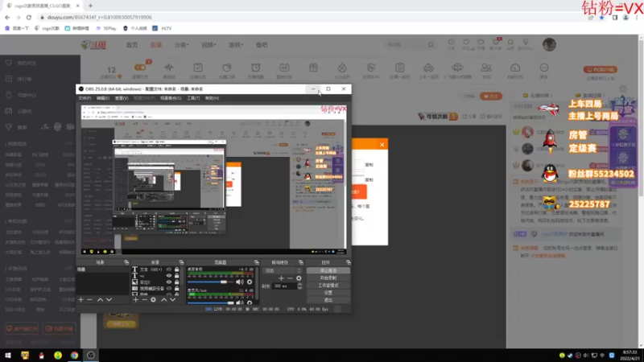Screen dimensions: 644x362
Task: Open the transition type dropdown
Action: click(283, 270)
